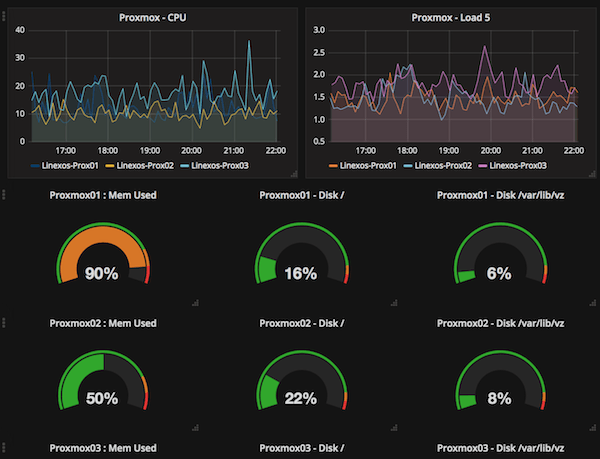This screenshot has height=459, width=600.
Task: Open the Proxmox01 - Disk / title menu
Action: click(302, 195)
